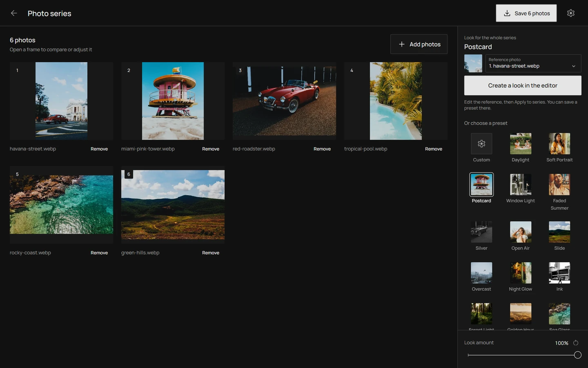Click the 100% look amount value

click(561, 343)
